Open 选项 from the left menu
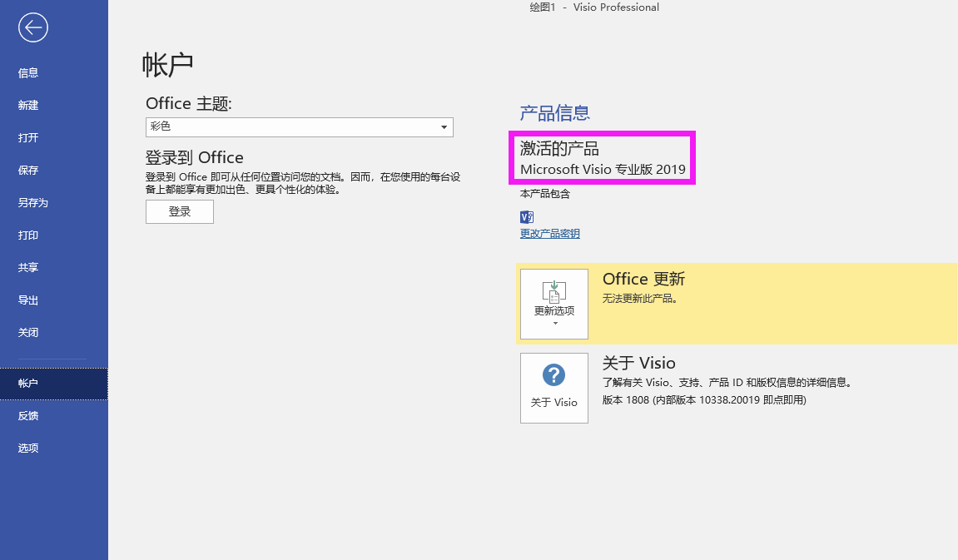Screen dimensions: 958x560 point(29,448)
